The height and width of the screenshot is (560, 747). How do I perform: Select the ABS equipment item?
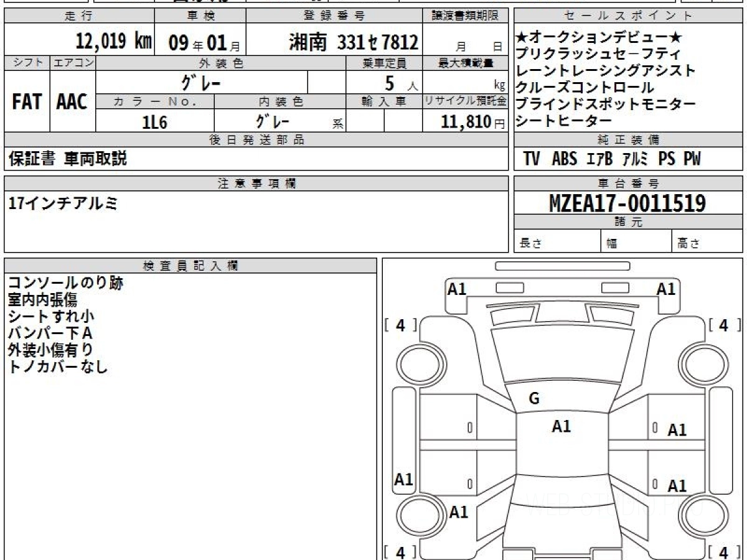pyautogui.click(x=564, y=159)
